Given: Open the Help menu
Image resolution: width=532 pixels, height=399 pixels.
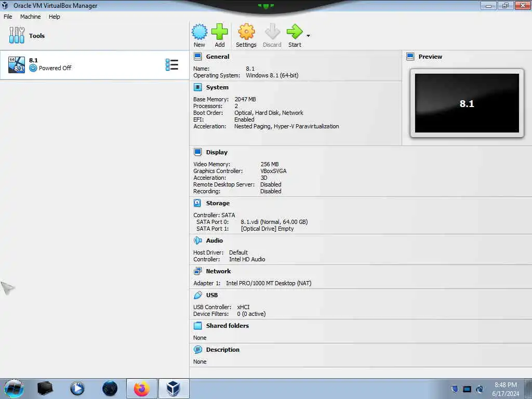Looking at the screenshot, I should tap(54, 17).
